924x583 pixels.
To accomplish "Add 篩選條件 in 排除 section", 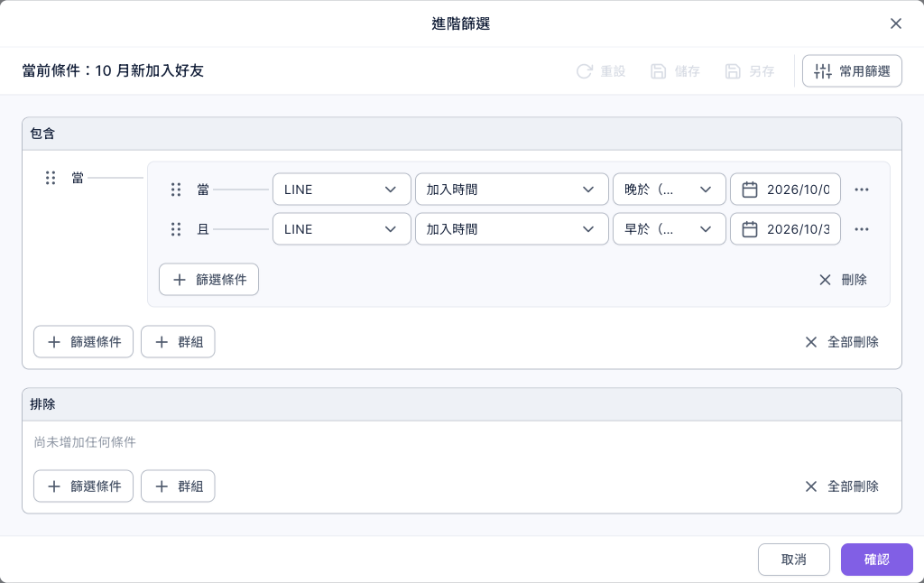I will (x=83, y=486).
